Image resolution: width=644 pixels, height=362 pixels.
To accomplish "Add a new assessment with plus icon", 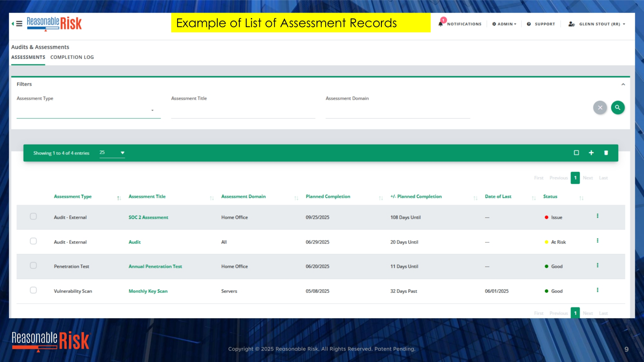I will tap(591, 153).
